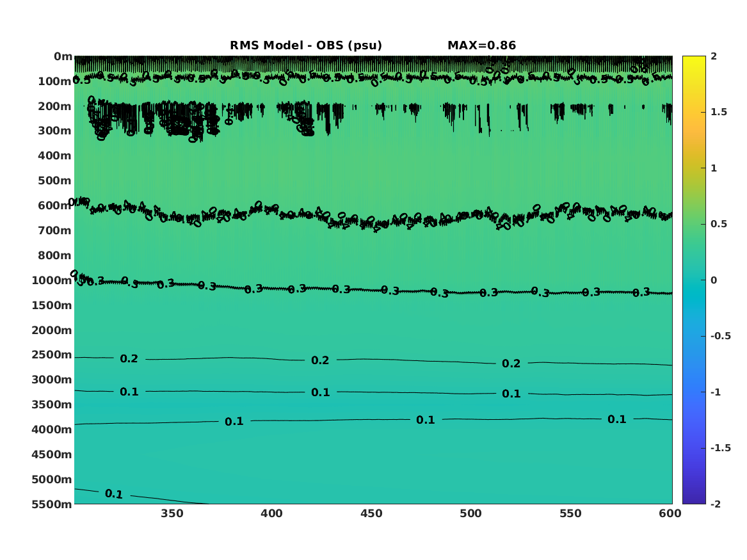This screenshot has width=747, height=560.
Task: Click the colorbar tick label '1'
Action: pyautogui.click(x=714, y=168)
